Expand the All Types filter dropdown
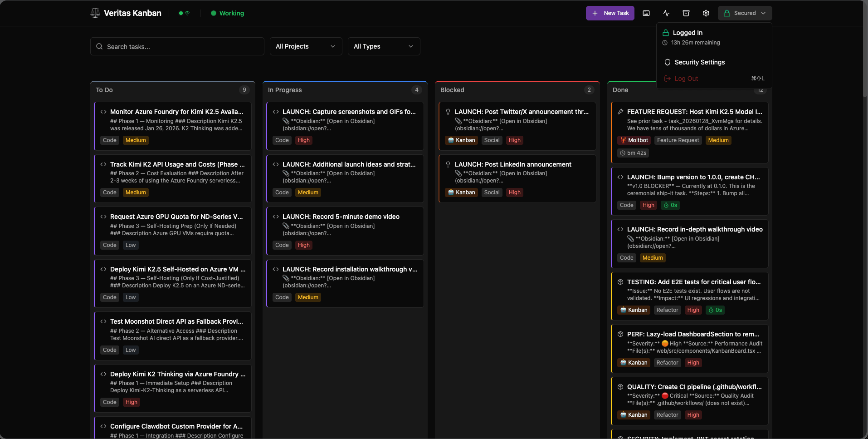This screenshot has height=439, width=868. [384, 46]
